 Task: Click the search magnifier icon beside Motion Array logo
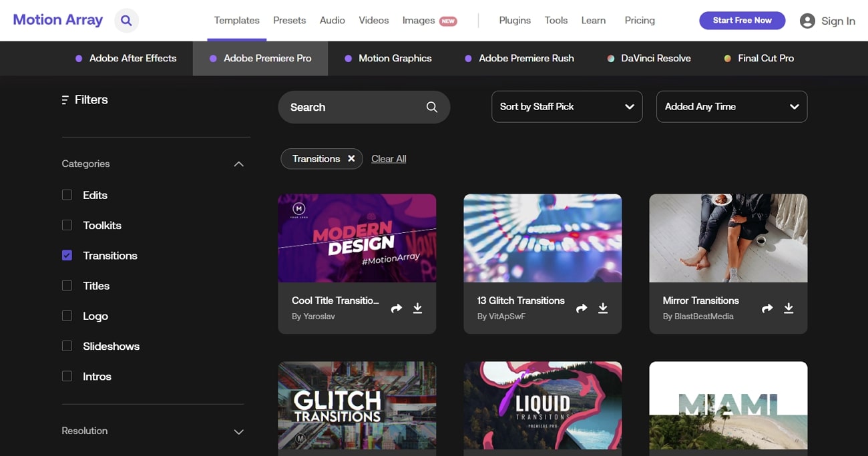126,21
